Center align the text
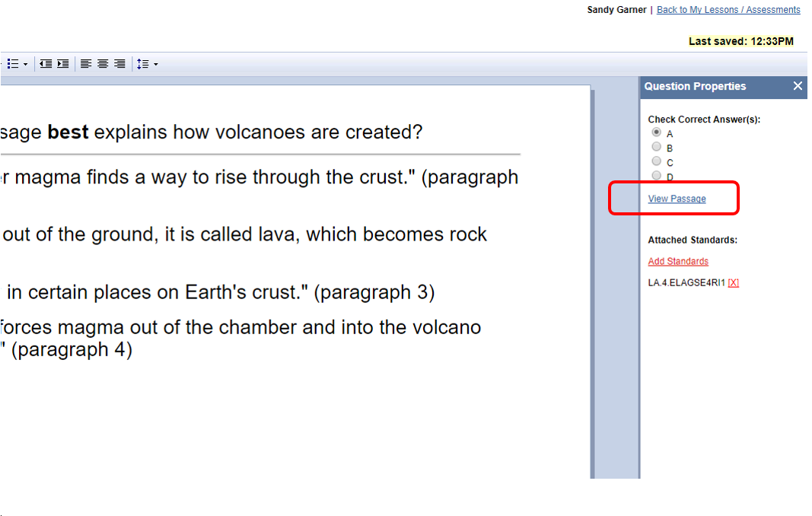 click(x=103, y=64)
